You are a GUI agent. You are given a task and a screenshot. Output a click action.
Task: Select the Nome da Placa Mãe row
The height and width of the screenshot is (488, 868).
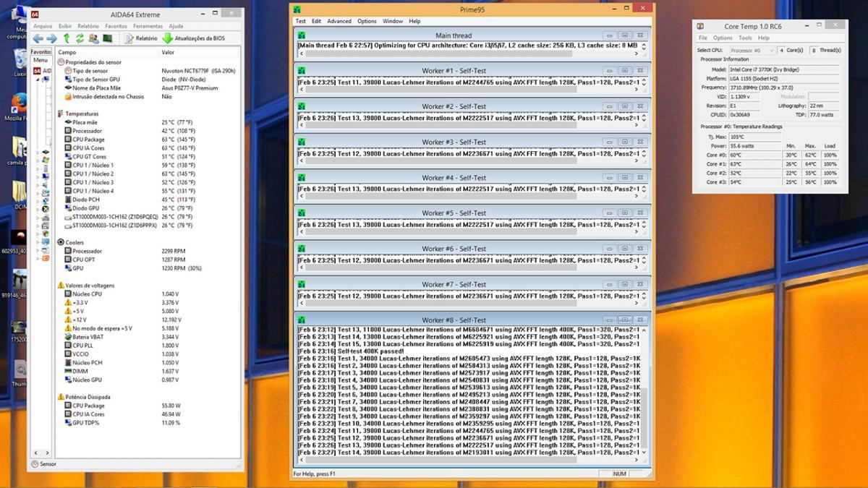(148, 88)
